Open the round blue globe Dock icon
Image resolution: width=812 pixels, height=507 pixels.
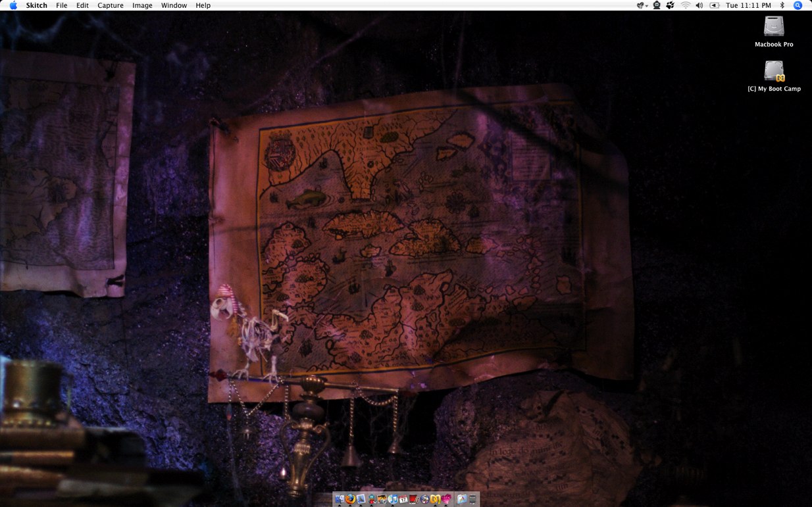click(424, 499)
